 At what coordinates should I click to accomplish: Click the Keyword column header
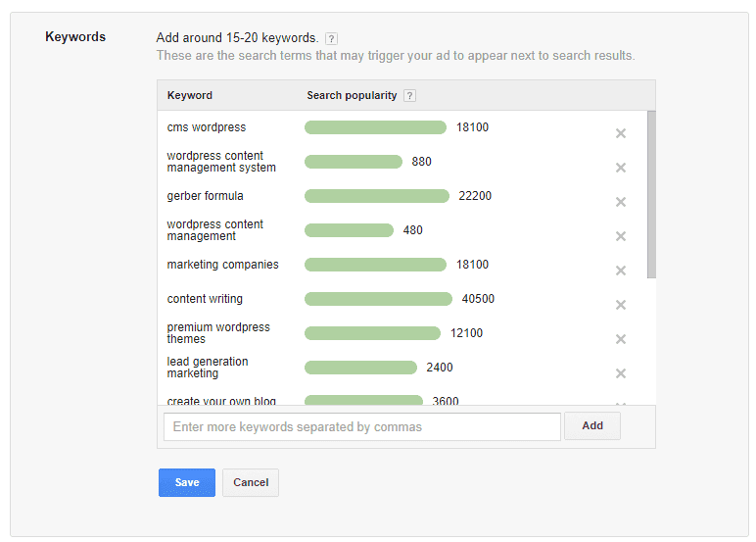click(190, 96)
